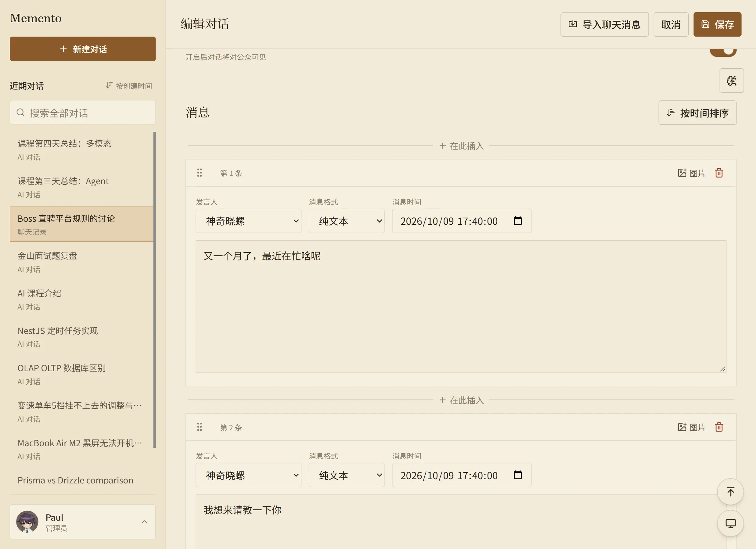This screenshot has width=756, height=549.
Task: Add 图片 to message 第 1 条
Action: click(x=692, y=173)
